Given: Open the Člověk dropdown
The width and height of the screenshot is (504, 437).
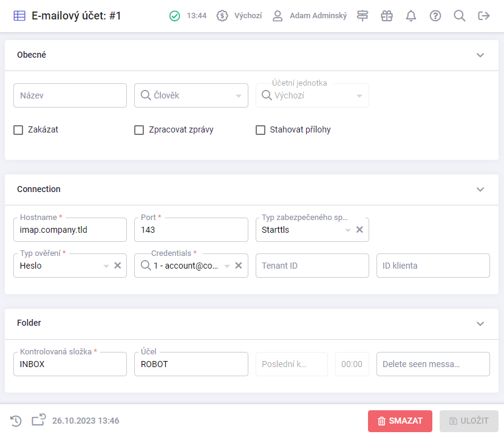Looking at the screenshot, I should [x=191, y=95].
